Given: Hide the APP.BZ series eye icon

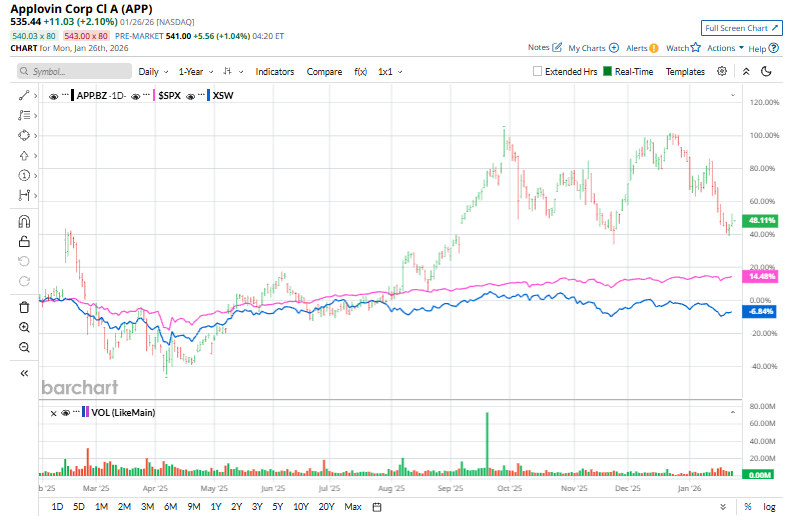Looking at the screenshot, I should point(54,96).
